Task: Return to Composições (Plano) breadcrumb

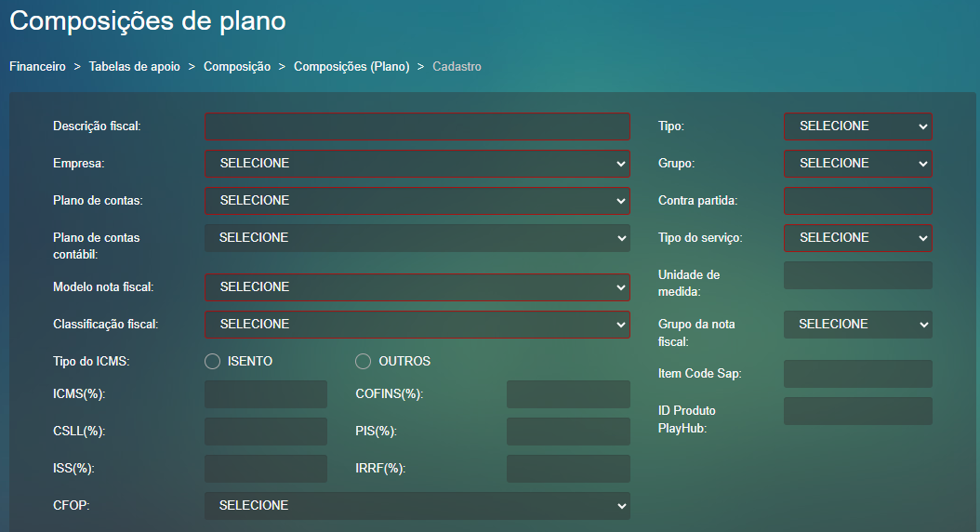Action: pos(351,67)
